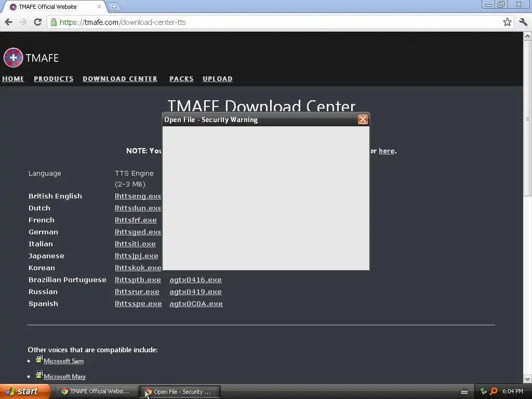Follow the 'here' link in the note
The height and width of the screenshot is (399, 532).
tap(387, 151)
